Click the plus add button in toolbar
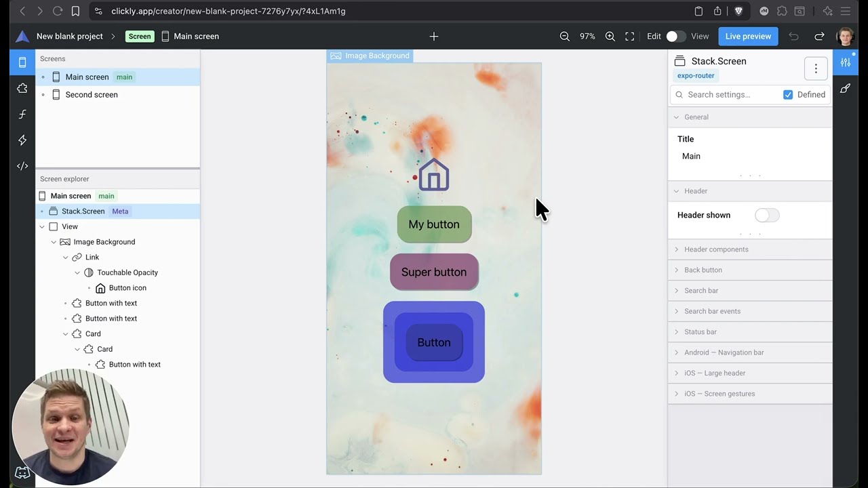This screenshot has height=488, width=868. coord(434,37)
